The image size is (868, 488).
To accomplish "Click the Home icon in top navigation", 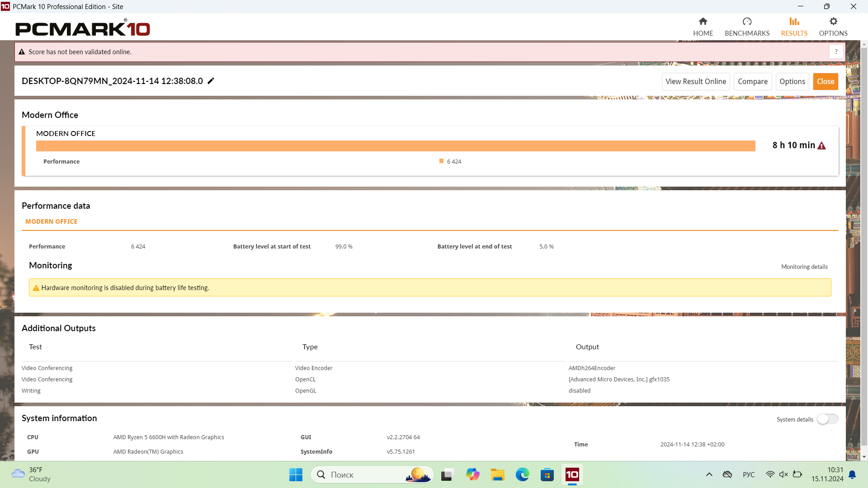I will click(703, 22).
